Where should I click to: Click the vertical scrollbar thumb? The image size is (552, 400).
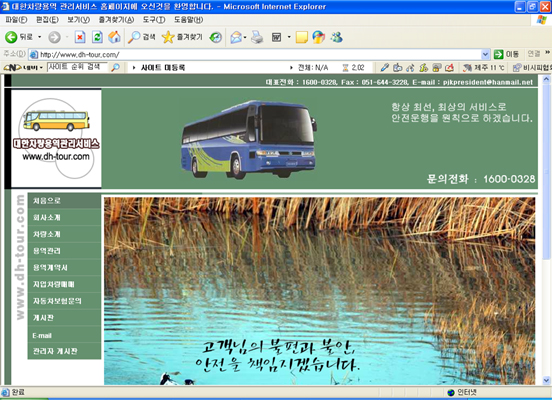tap(546, 173)
